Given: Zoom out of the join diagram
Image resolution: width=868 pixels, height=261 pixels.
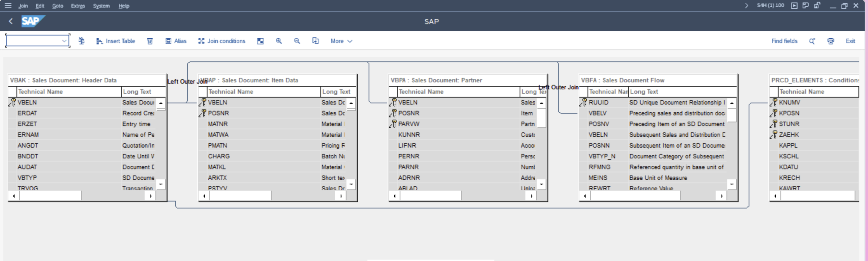Looking at the screenshot, I should (x=297, y=41).
